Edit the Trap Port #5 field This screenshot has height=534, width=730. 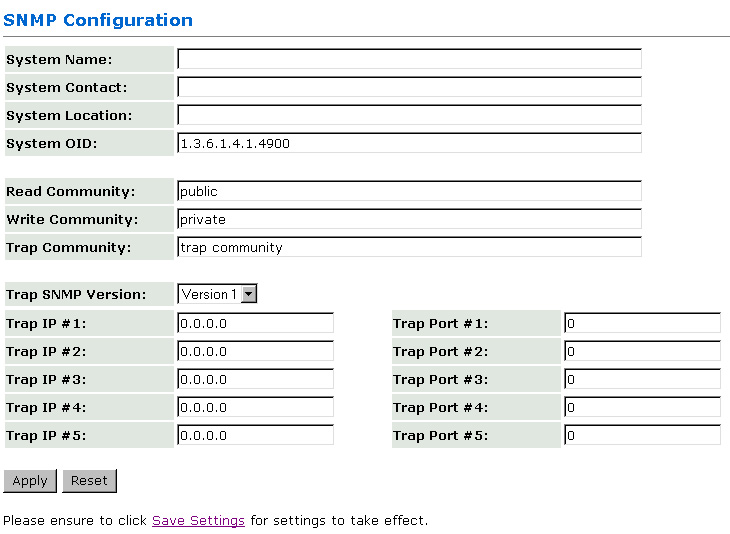click(642, 435)
